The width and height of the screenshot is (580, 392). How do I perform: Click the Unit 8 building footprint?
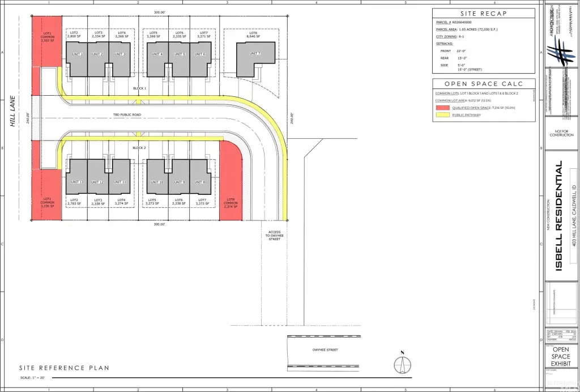click(x=200, y=176)
